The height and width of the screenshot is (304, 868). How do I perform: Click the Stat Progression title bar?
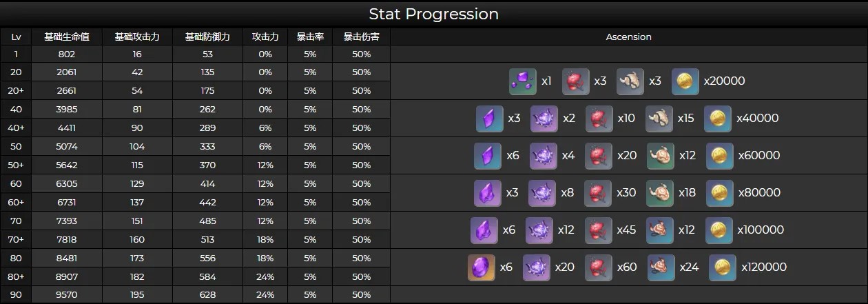[x=434, y=14]
